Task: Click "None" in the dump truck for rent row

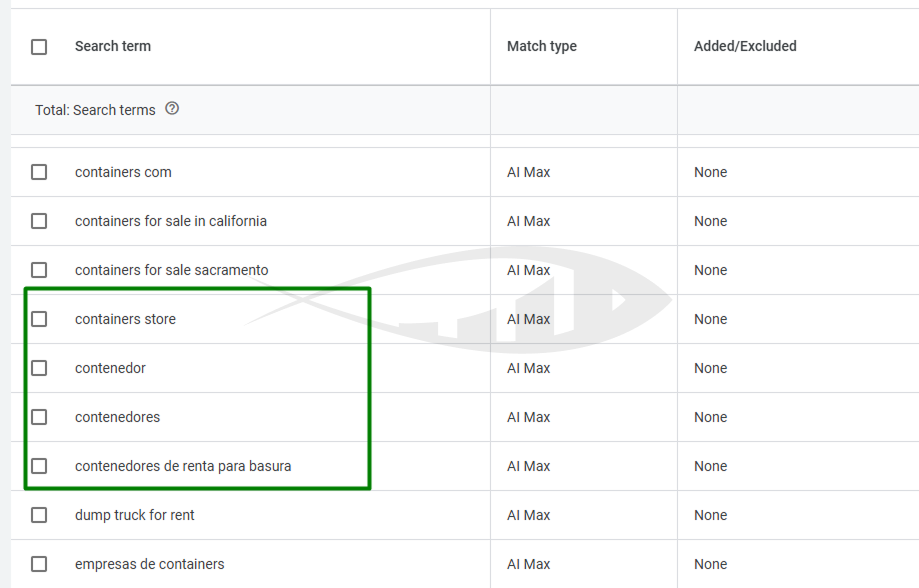Action: 710,515
